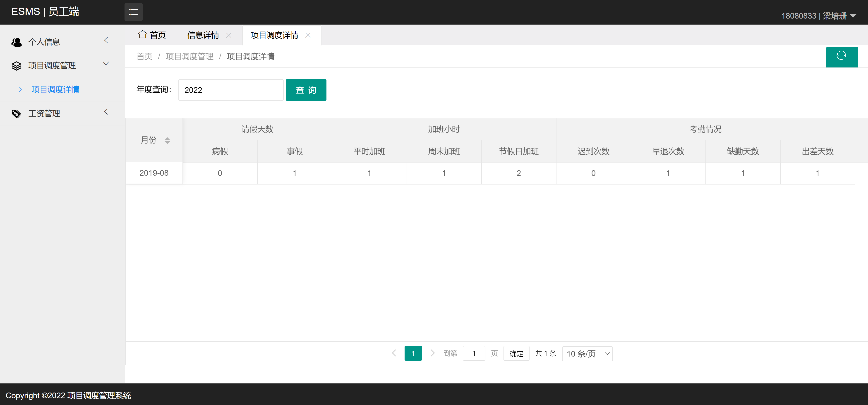Click the 加班小时 column group header

coord(444,129)
